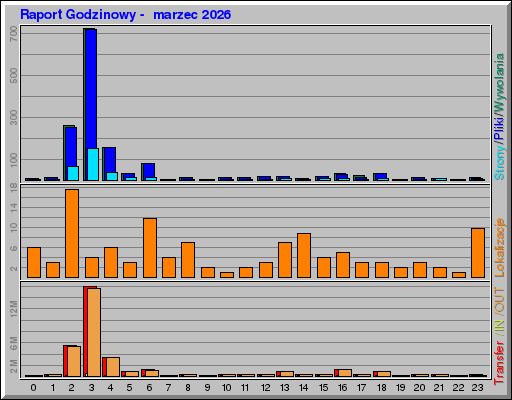Click the '/IN' legend label

[x=499, y=327]
